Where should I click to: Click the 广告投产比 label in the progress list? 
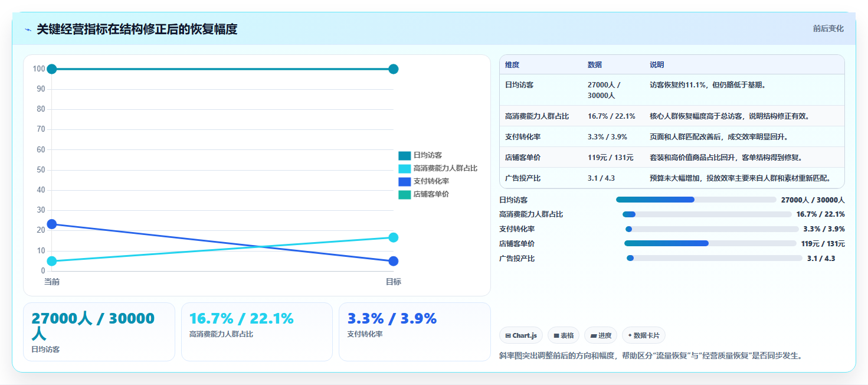[517, 259]
